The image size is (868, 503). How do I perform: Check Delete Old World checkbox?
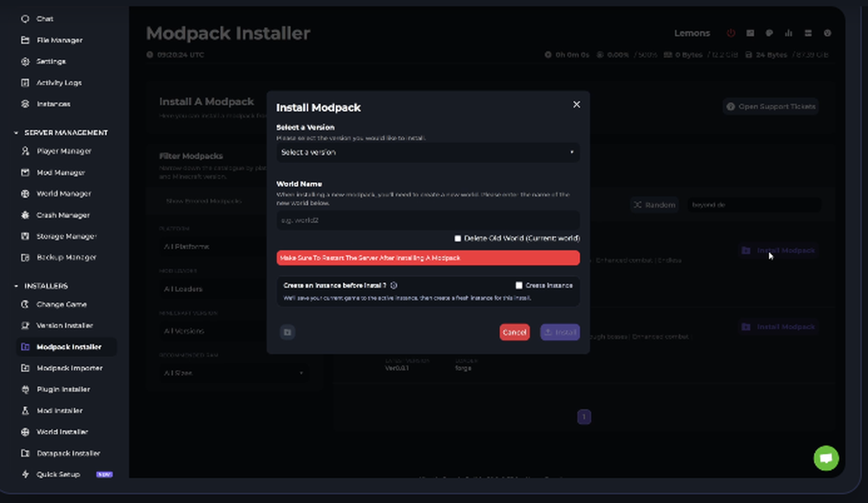click(457, 238)
